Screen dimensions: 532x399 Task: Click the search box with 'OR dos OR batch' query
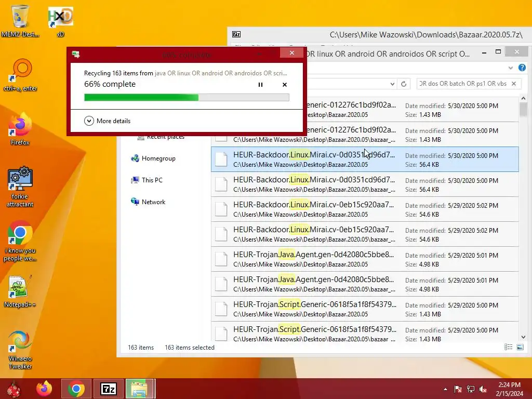(x=463, y=84)
